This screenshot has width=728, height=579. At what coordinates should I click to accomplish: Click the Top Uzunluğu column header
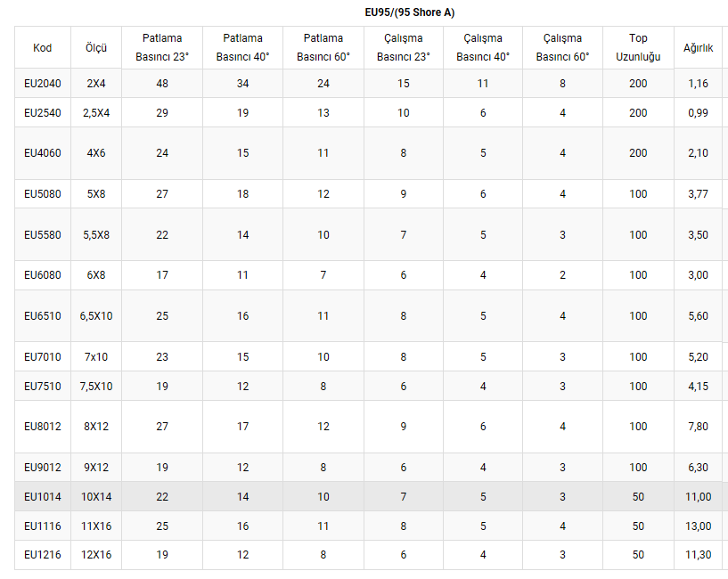click(638, 48)
